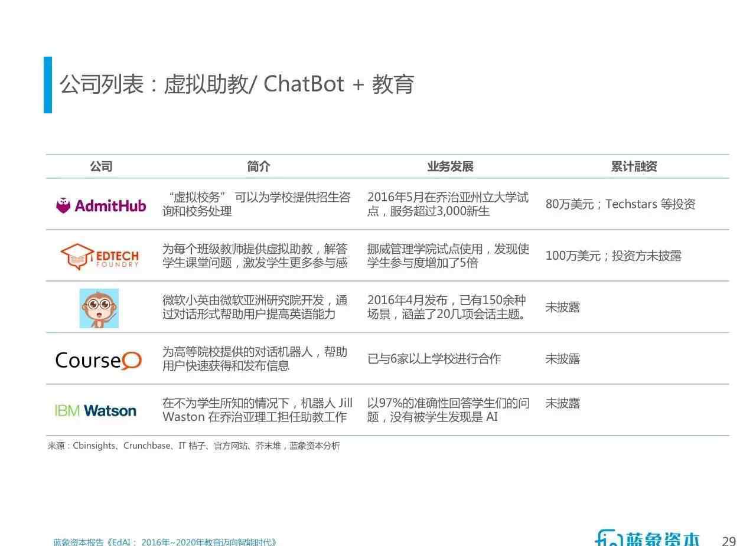756x546 pixels.
Task: Click the description 为高等院校提供的对话机器人
Action: tap(255, 358)
